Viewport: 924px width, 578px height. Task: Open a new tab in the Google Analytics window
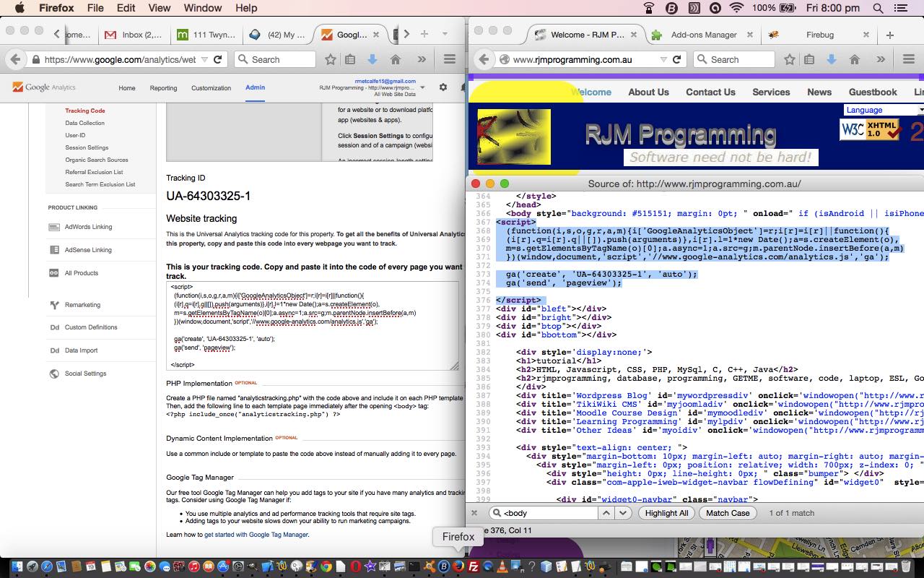424,34
